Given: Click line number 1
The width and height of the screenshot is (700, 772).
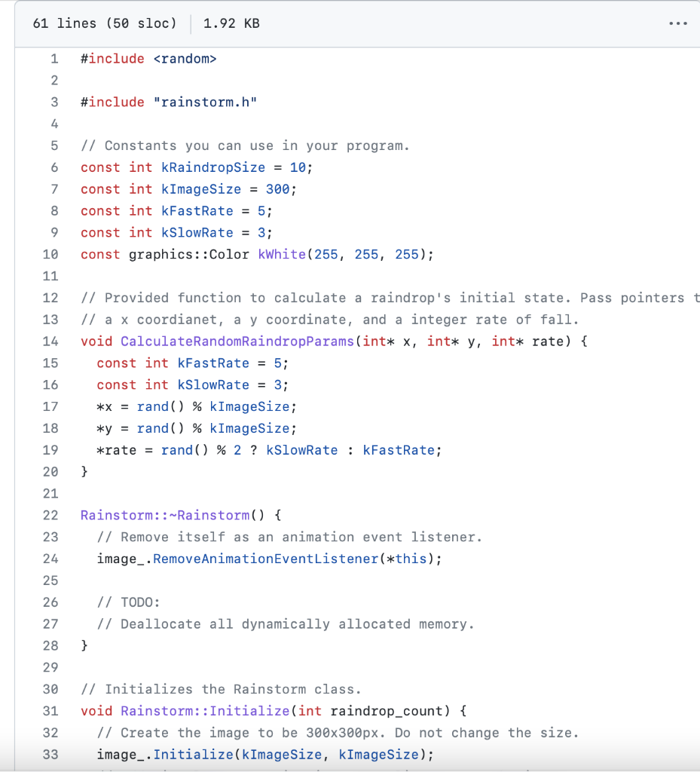Looking at the screenshot, I should click(54, 59).
